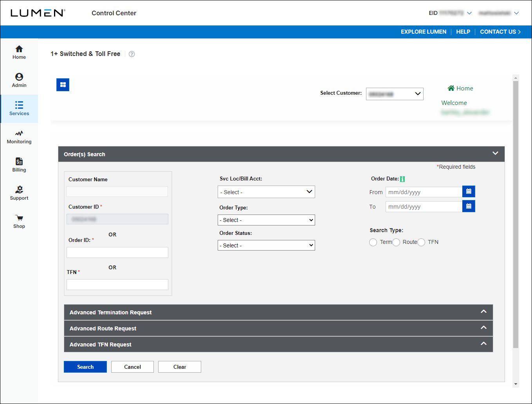The image size is (532, 404).
Task: Select the Route search type radio
Action: [x=396, y=242]
